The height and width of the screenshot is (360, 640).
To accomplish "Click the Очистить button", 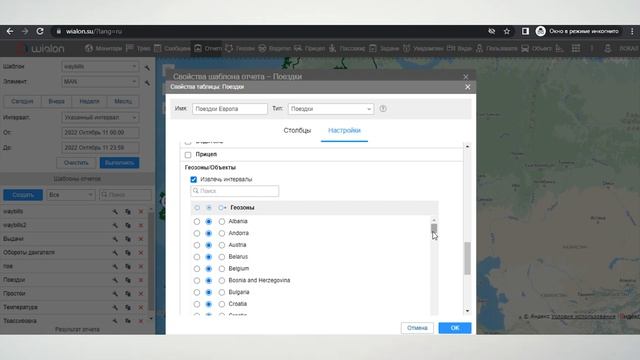I will coord(76,163).
